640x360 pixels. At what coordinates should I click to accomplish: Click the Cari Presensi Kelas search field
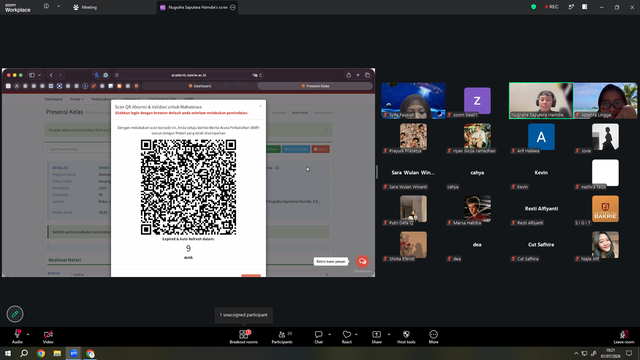tap(78, 149)
